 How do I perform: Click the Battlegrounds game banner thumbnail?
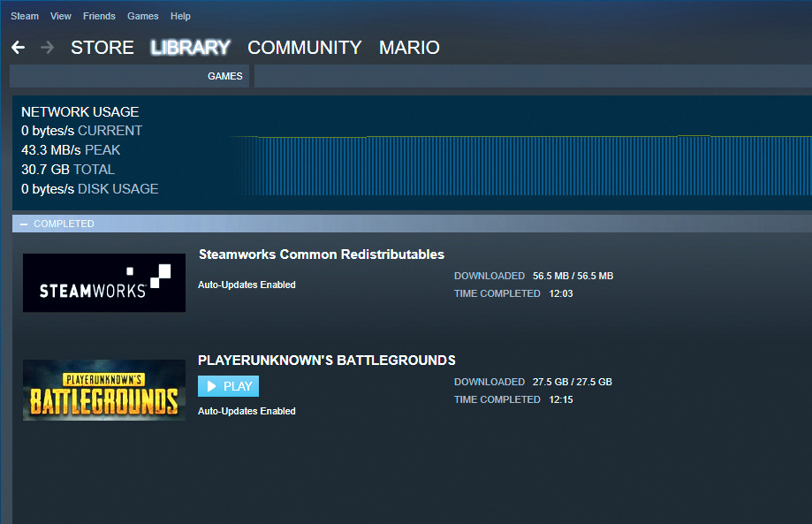click(x=104, y=390)
